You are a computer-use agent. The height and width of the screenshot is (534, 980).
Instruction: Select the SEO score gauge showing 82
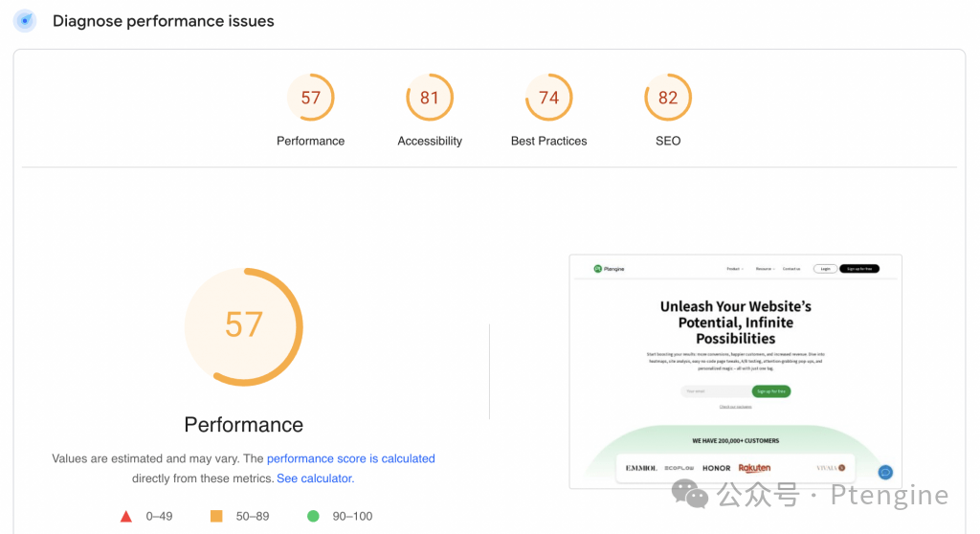(668, 98)
